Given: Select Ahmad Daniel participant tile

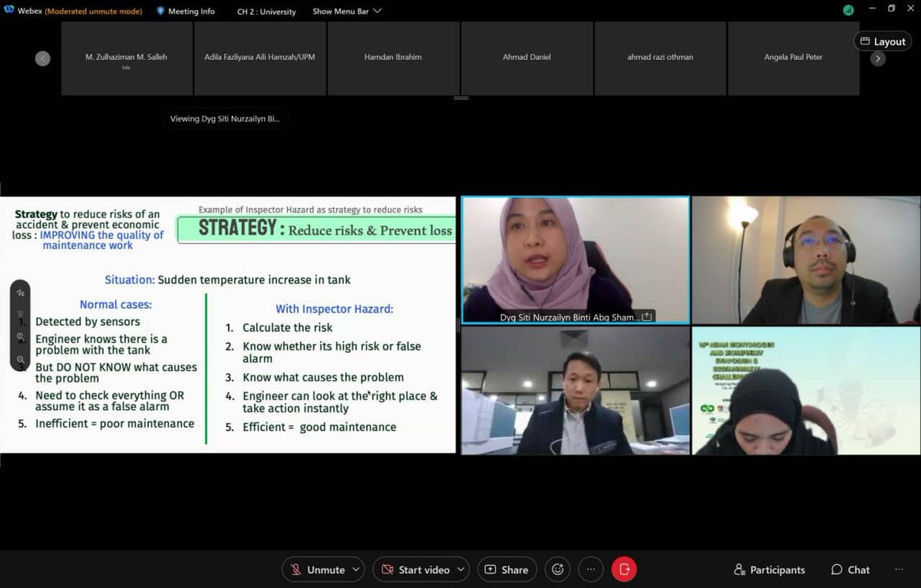Looking at the screenshot, I should (527, 58).
